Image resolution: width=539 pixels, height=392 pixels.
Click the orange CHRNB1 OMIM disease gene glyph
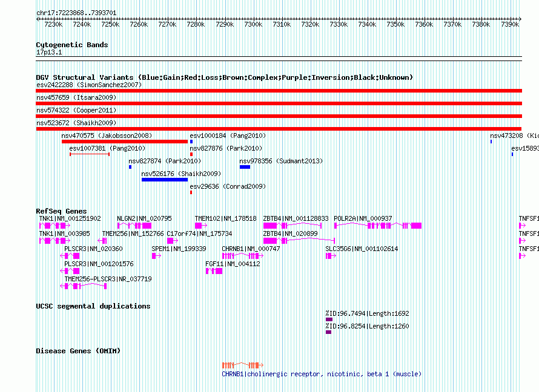click(x=243, y=365)
